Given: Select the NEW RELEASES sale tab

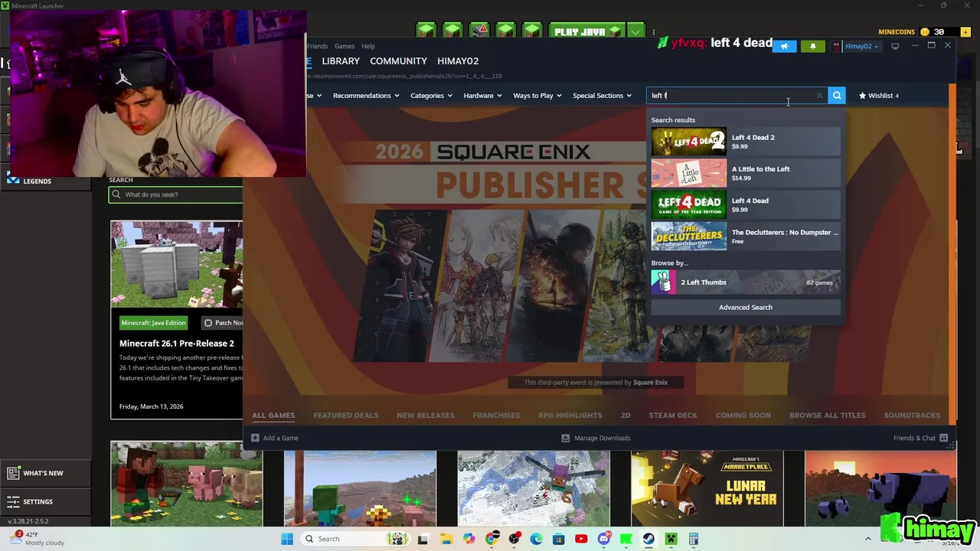Looking at the screenshot, I should (x=425, y=416).
